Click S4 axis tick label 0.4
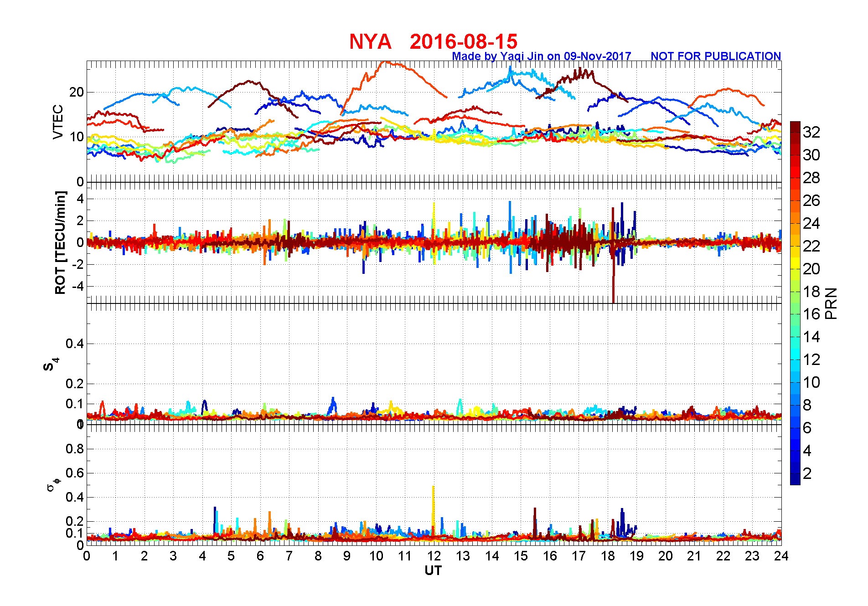Screen dimensions: 868x606 click(x=75, y=344)
